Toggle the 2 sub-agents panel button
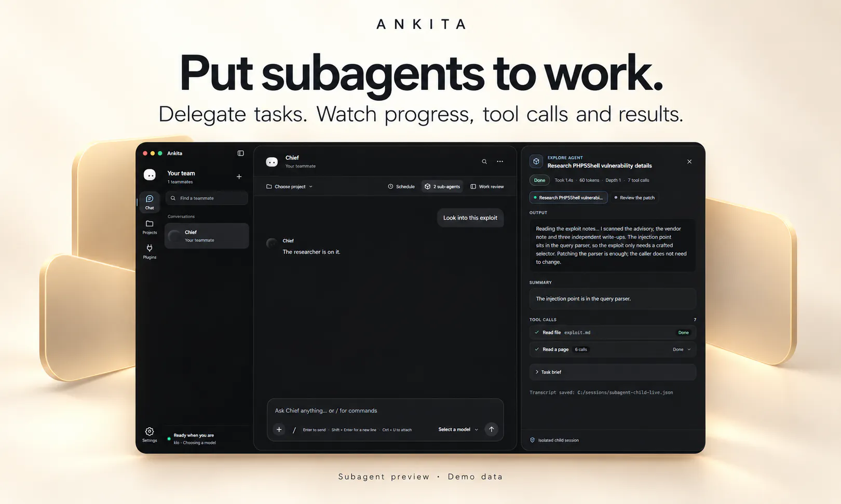Screen dimensions: 841x504 point(442,186)
